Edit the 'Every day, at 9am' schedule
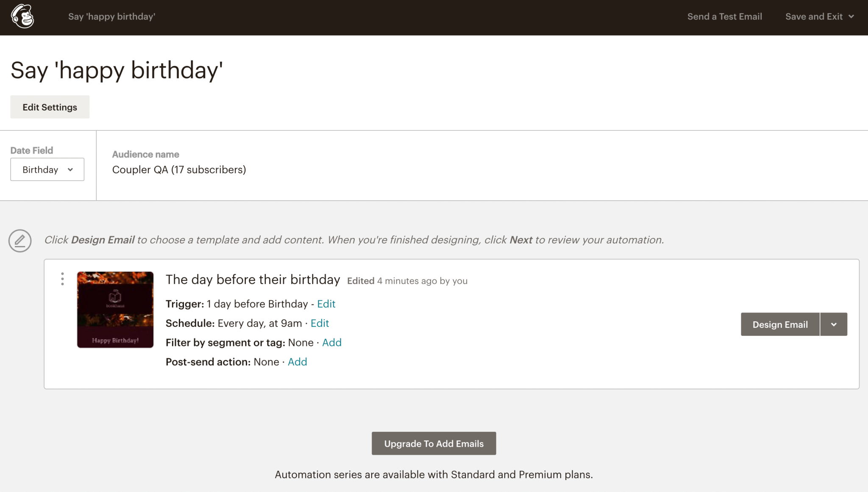The width and height of the screenshot is (868, 492). [320, 323]
